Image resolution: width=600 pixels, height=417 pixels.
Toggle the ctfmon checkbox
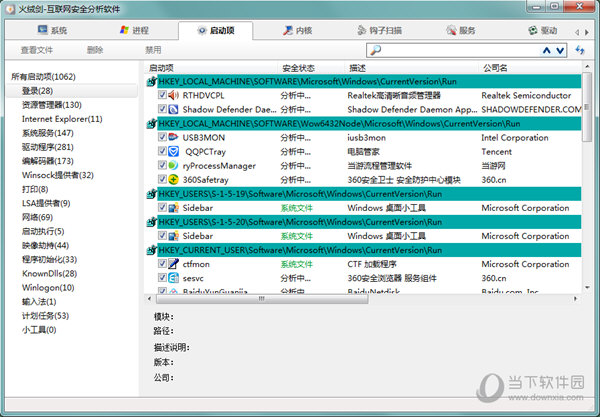pos(162,264)
